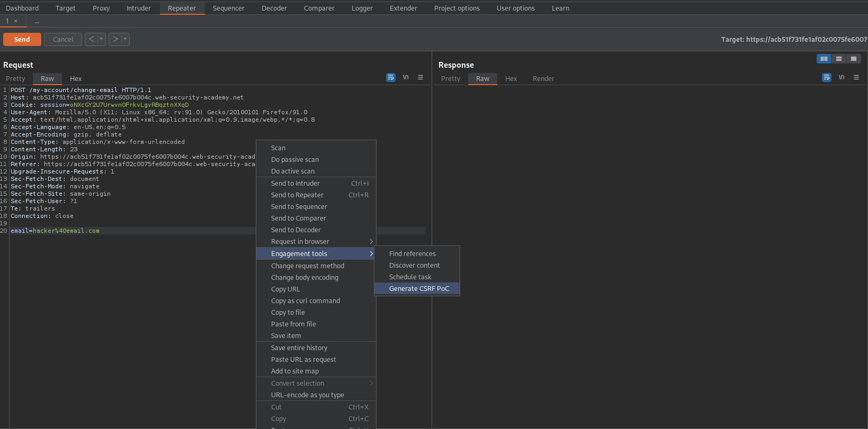Choose Add to site map
Image resolution: width=868 pixels, height=429 pixels.
tap(316, 371)
